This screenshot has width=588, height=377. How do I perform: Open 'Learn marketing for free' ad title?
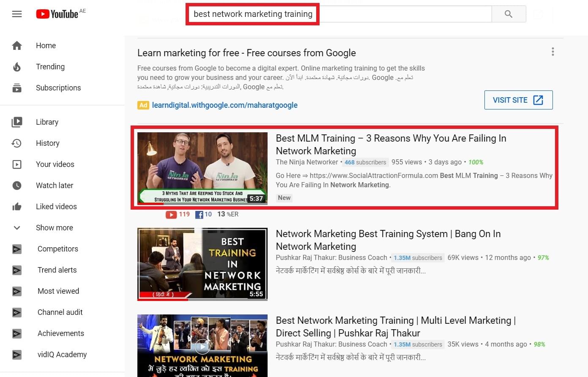(x=246, y=53)
